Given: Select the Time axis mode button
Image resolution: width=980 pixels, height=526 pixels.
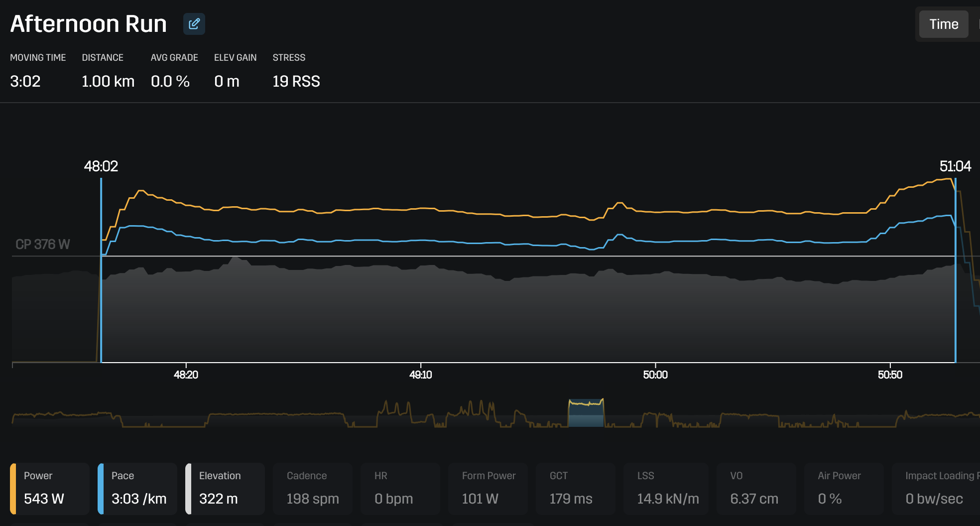Looking at the screenshot, I should pyautogui.click(x=943, y=23).
